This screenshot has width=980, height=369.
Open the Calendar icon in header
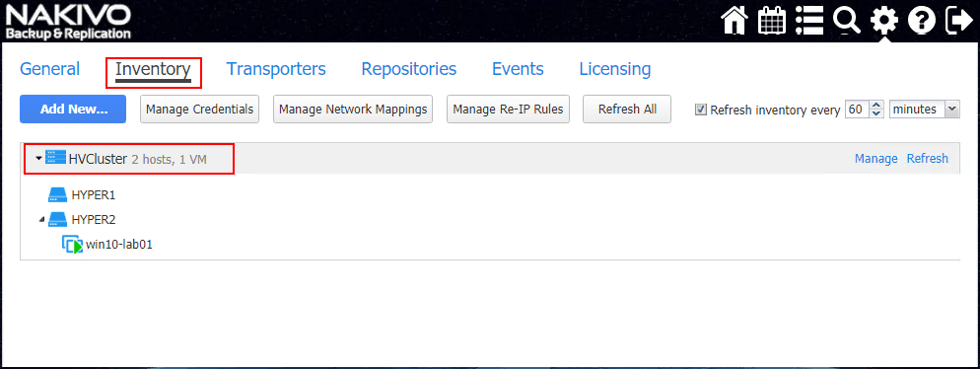coord(772,22)
